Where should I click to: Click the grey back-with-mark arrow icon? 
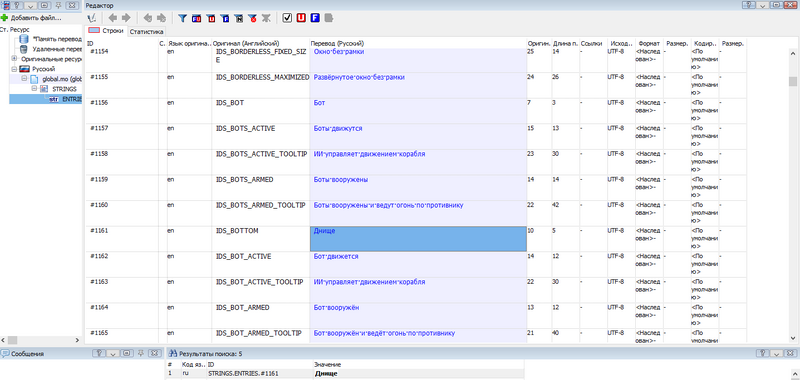[x=148, y=18]
